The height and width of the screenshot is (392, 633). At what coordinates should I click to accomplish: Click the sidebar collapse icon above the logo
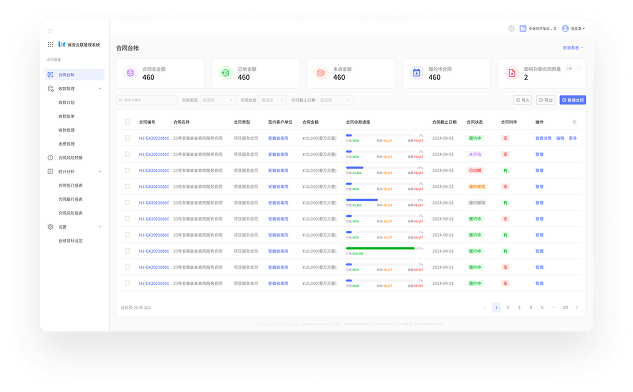pos(50,31)
